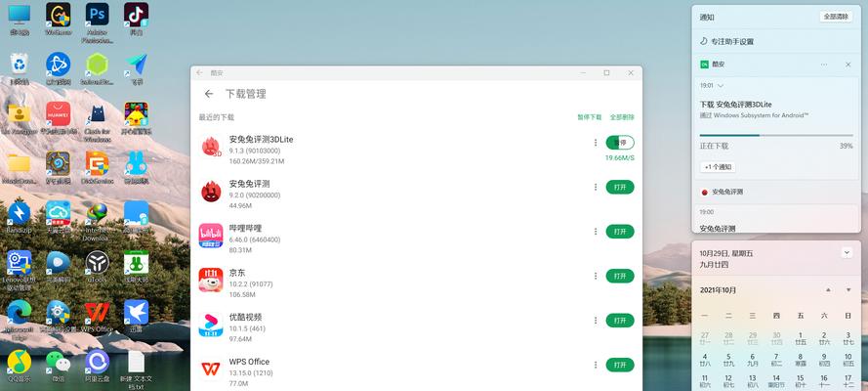868x391 pixels.
Task: Open notification options (…) for 酷安
Action: (824, 65)
